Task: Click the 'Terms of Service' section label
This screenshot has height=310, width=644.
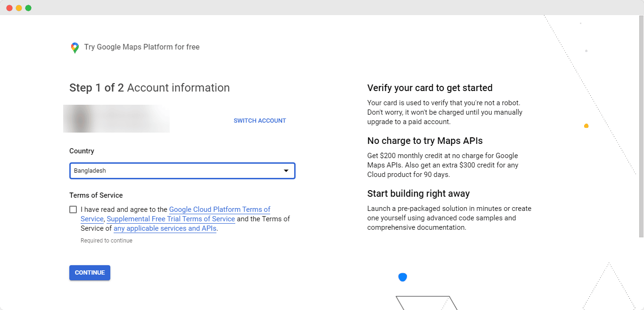Action: pos(96,195)
